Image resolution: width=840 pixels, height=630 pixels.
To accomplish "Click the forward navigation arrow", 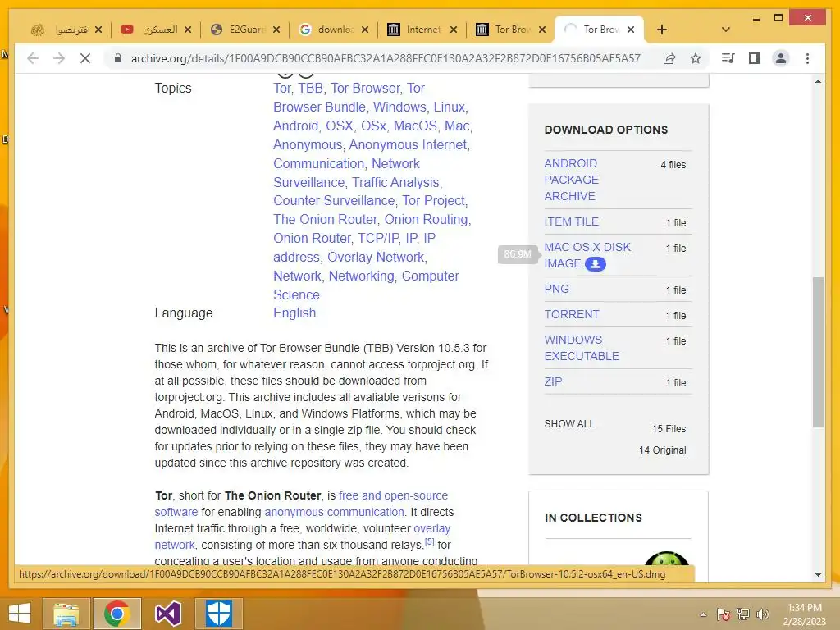I will [x=59, y=58].
